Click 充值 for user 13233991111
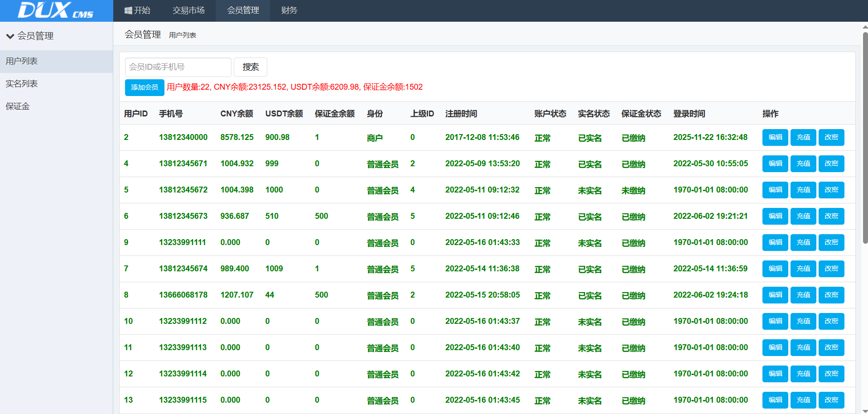This screenshot has width=868, height=414. [803, 242]
